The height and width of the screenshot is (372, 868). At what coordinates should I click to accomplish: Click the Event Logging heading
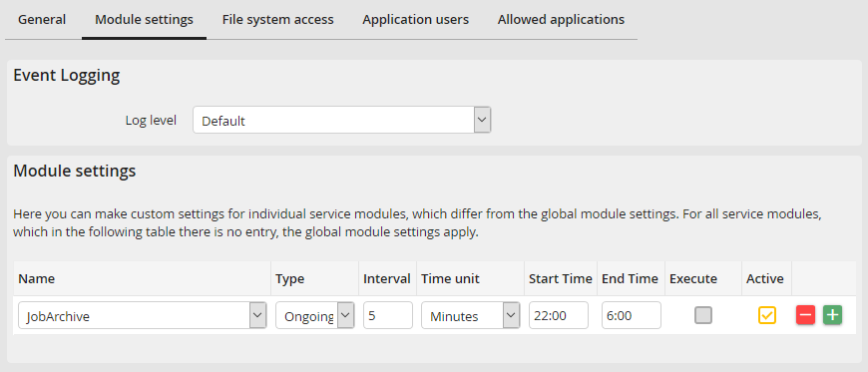(67, 75)
